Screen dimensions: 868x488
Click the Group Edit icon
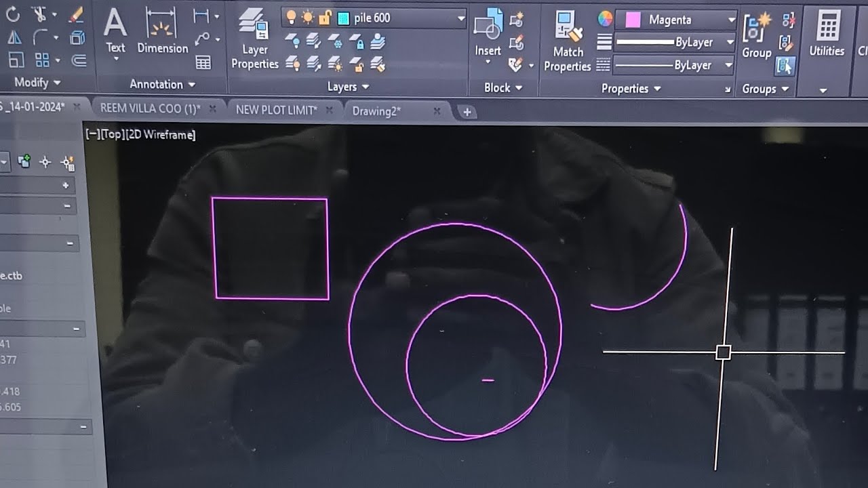[x=787, y=43]
